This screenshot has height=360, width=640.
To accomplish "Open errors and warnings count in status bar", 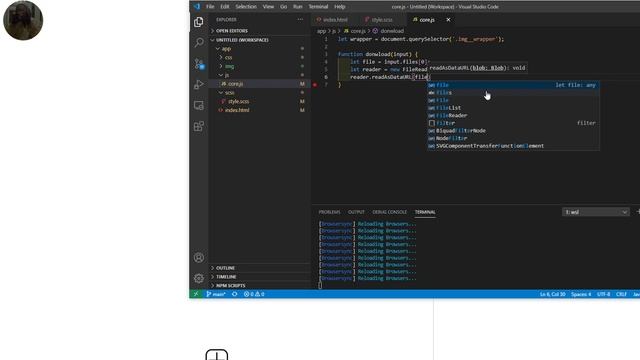I will [254, 294].
